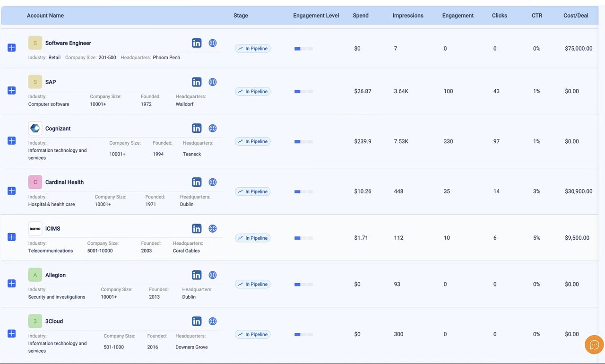Viewport: 605px width, 364px height.
Task: Sort by Spend column header
Action: click(x=361, y=16)
